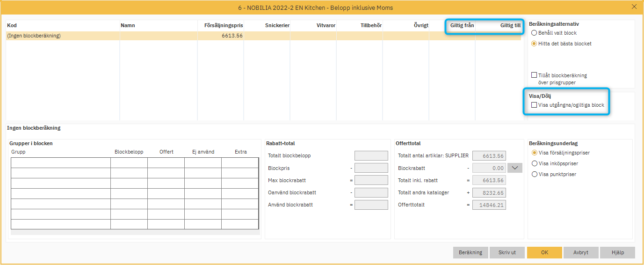Viewport: 644px width, 265px height.
Task: Select 'Behåll valt block' radio option
Action: tap(534, 33)
